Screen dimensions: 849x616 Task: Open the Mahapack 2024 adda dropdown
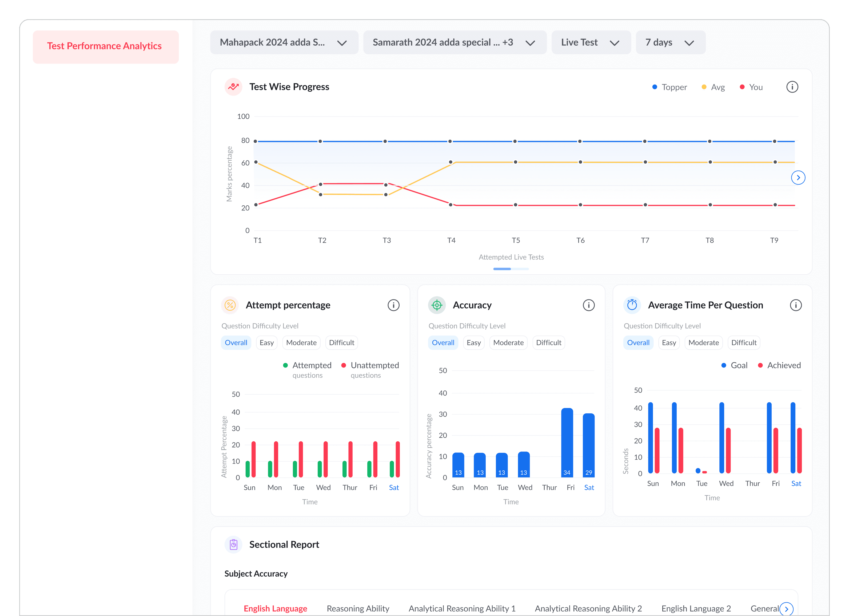[x=284, y=42]
